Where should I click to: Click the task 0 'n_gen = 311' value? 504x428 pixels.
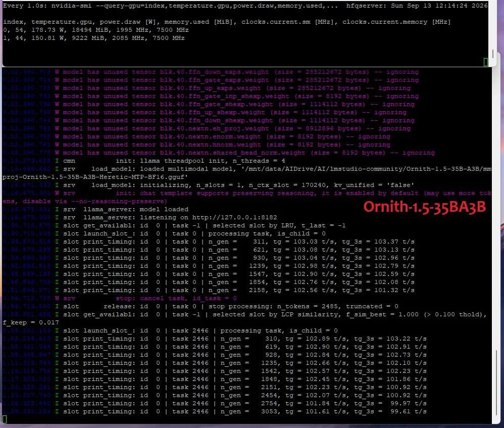tap(238, 242)
